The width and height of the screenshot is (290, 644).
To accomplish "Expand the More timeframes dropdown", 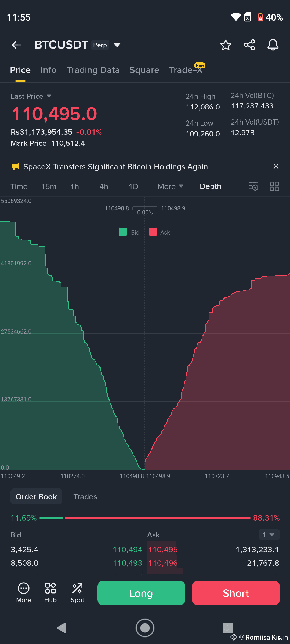I will pos(171,186).
